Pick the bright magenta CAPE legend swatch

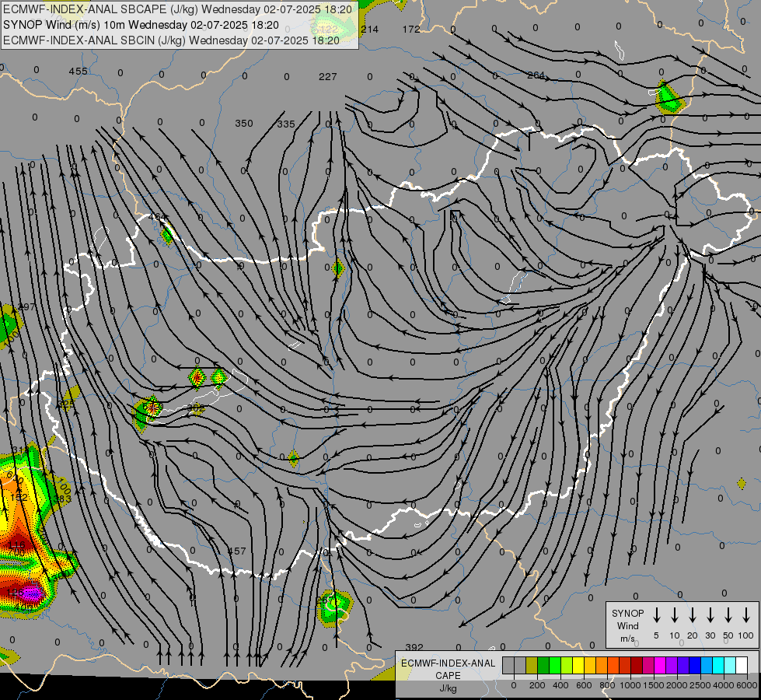pos(660,665)
